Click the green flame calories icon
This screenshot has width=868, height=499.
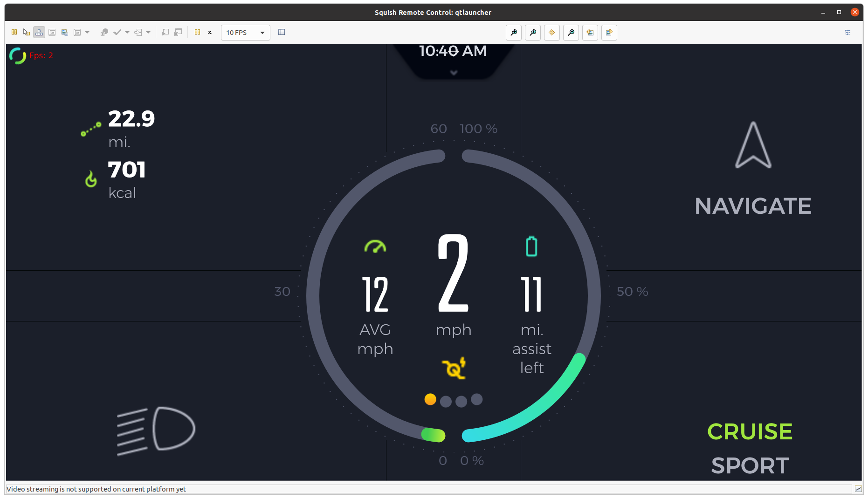tap(91, 179)
